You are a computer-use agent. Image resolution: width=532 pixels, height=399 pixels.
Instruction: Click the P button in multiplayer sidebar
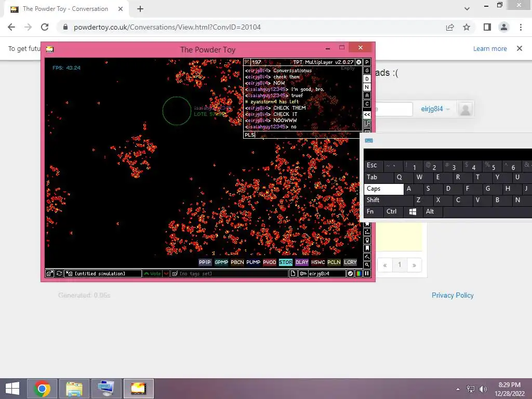coord(367,62)
